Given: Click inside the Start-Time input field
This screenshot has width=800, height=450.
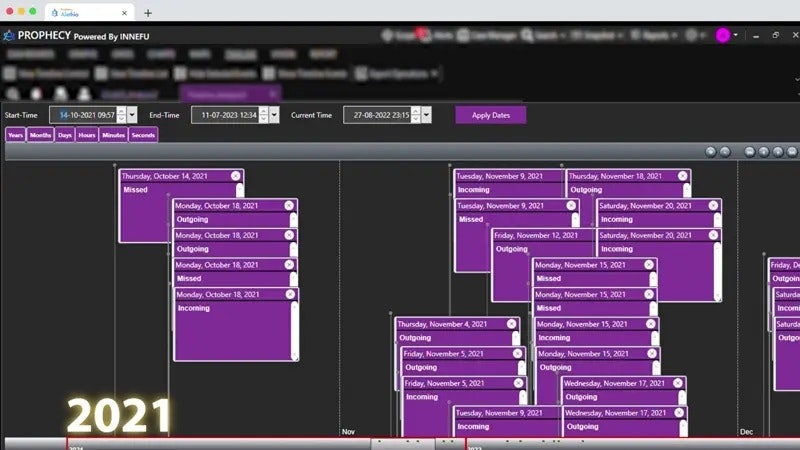Looking at the screenshot, I should tap(85, 115).
